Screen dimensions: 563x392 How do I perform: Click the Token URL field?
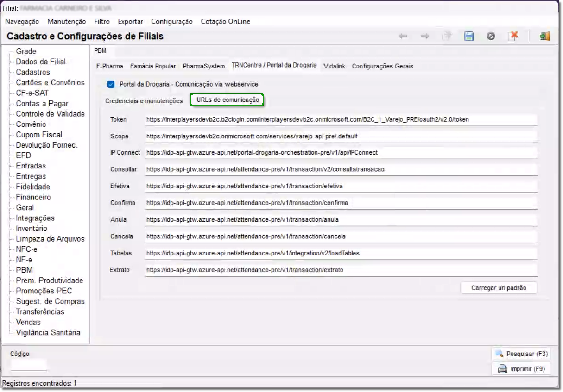[x=341, y=120]
